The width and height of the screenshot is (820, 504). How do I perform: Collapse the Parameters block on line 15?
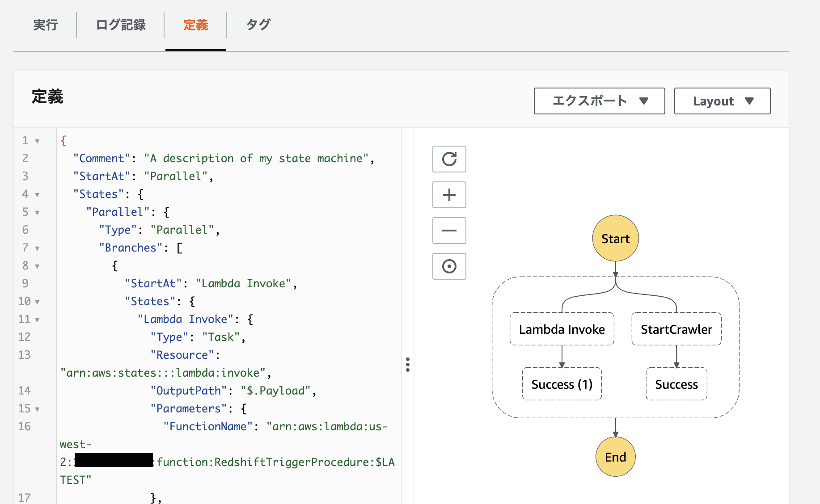37,408
